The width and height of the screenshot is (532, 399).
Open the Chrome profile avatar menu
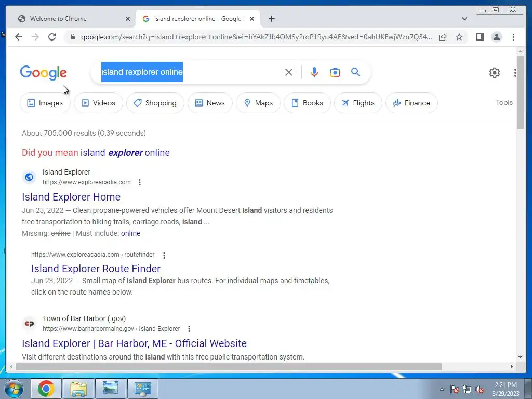coord(496,37)
